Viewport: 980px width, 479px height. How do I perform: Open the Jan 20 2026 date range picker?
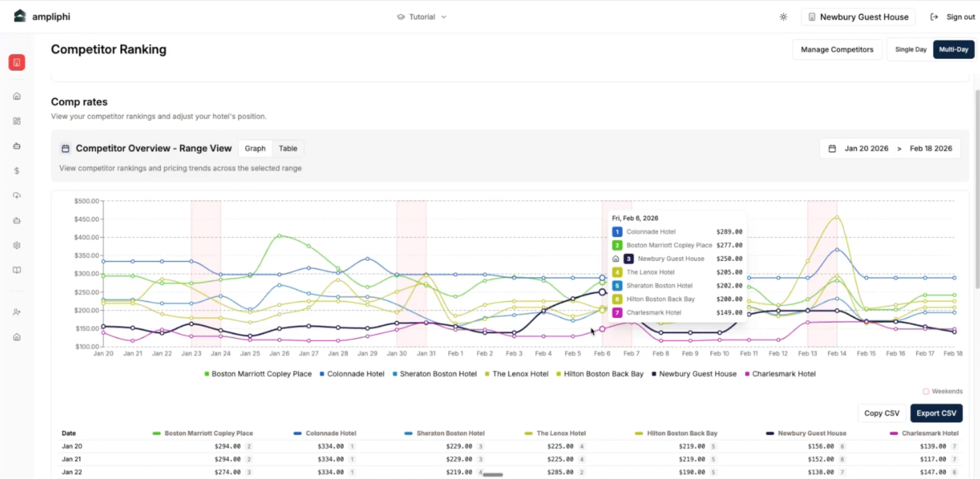[866, 148]
